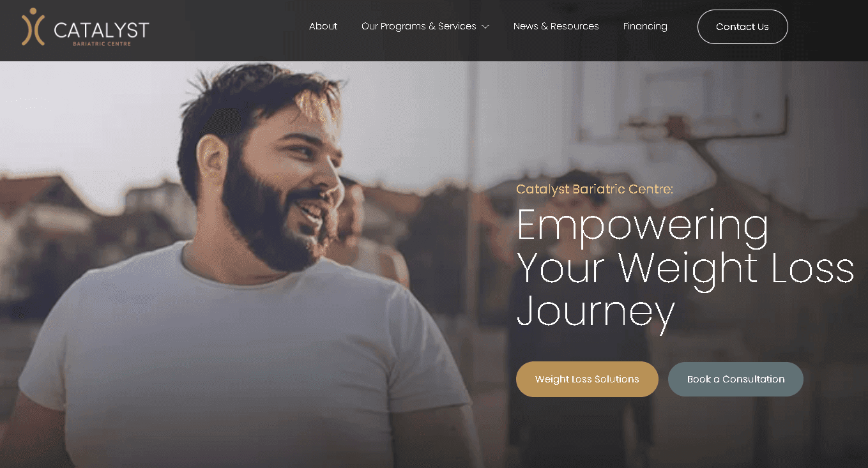Click the 'Catalyst Bariatric Centre:' subtitle text

[595, 189]
